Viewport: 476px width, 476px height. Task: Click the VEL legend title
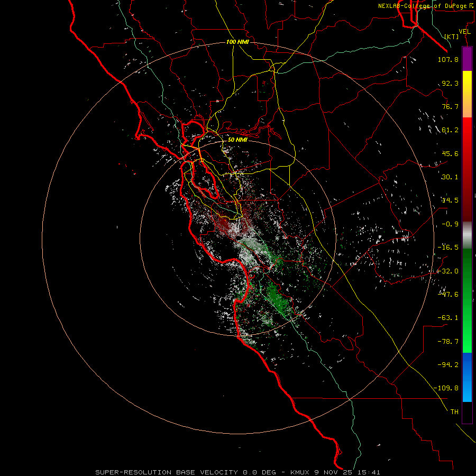coord(465,32)
